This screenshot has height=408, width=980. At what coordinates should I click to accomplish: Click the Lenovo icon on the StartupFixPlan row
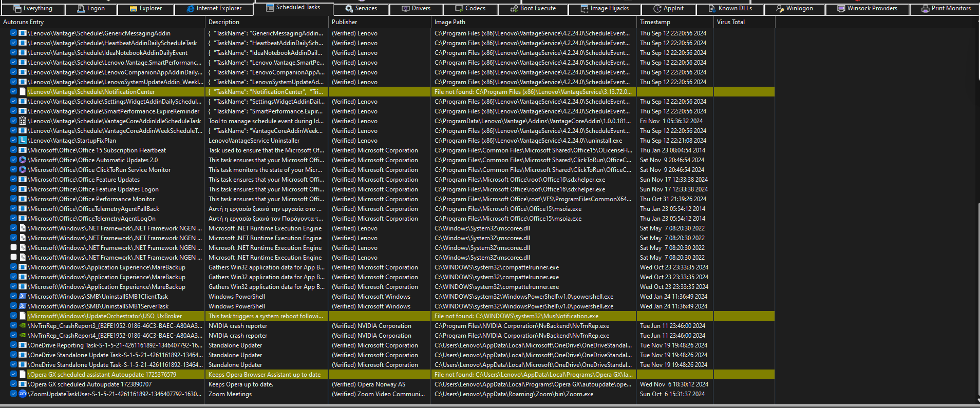tap(23, 141)
